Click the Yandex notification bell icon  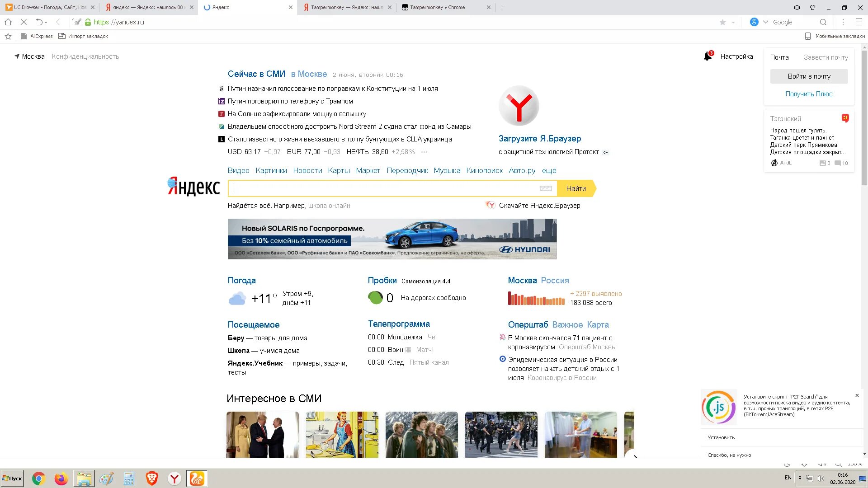(708, 56)
